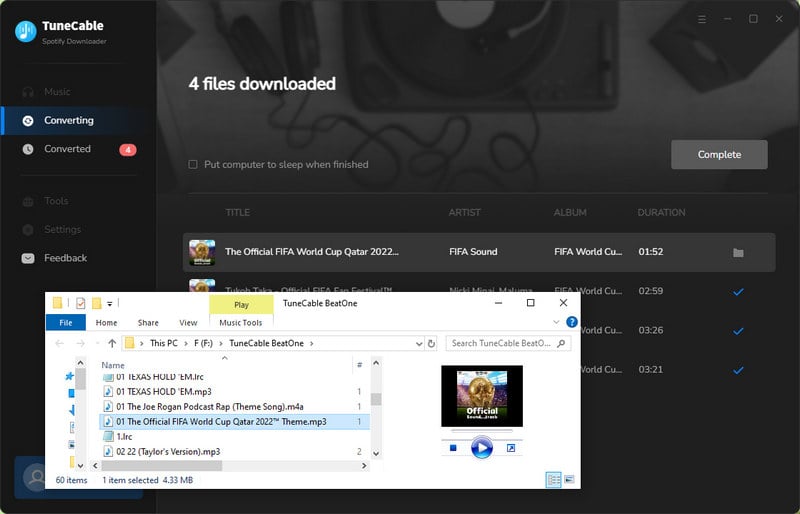
Task: Click the Properties quick access icon
Action: (80, 304)
